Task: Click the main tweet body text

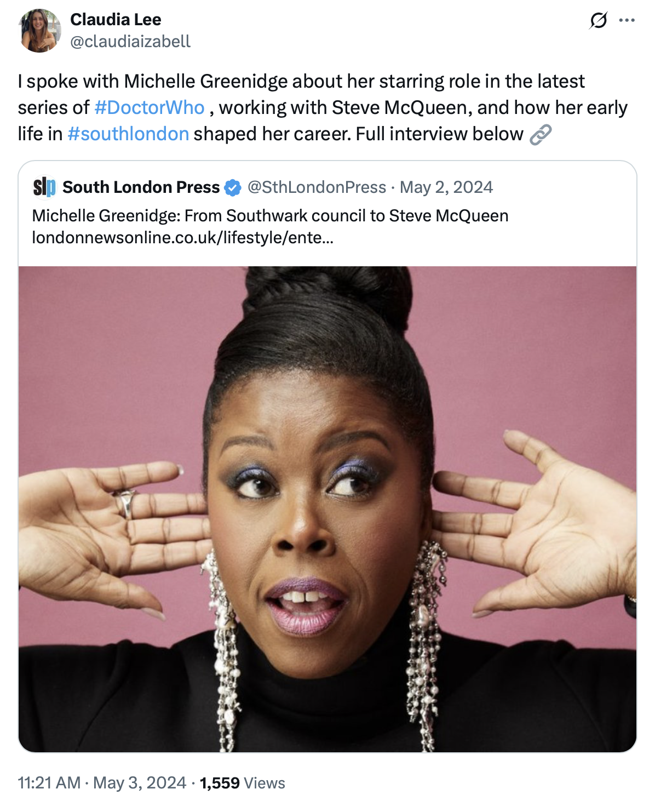Action: pyautogui.click(x=323, y=107)
